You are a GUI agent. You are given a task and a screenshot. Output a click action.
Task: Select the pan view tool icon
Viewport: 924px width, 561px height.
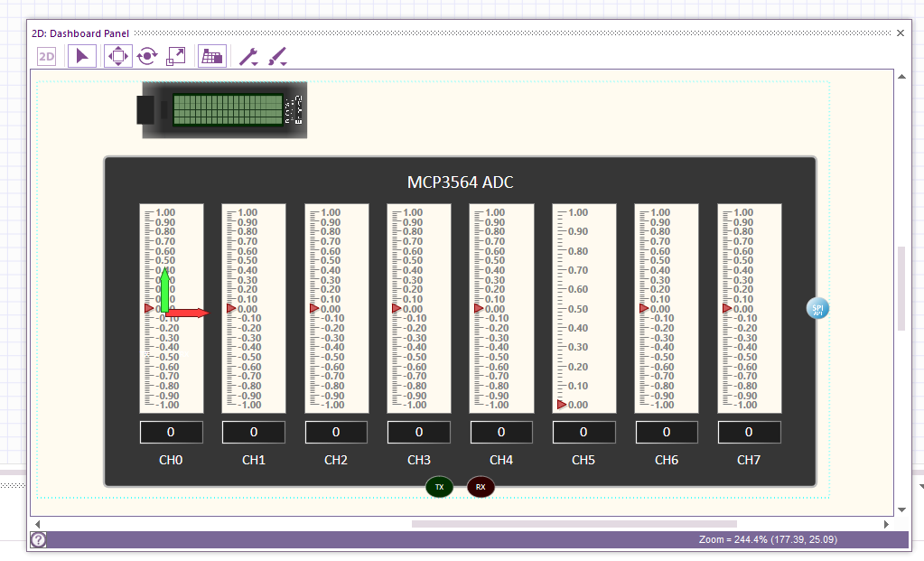(x=120, y=55)
